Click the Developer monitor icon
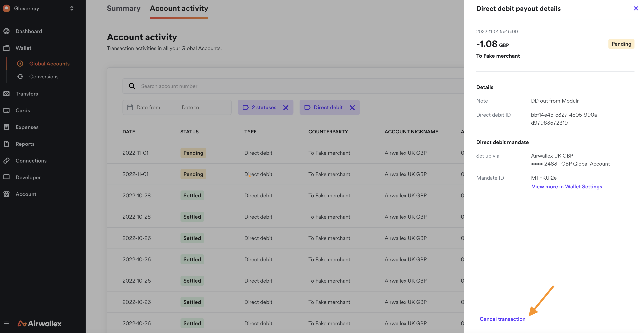This screenshot has height=333, width=644. click(6, 177)
